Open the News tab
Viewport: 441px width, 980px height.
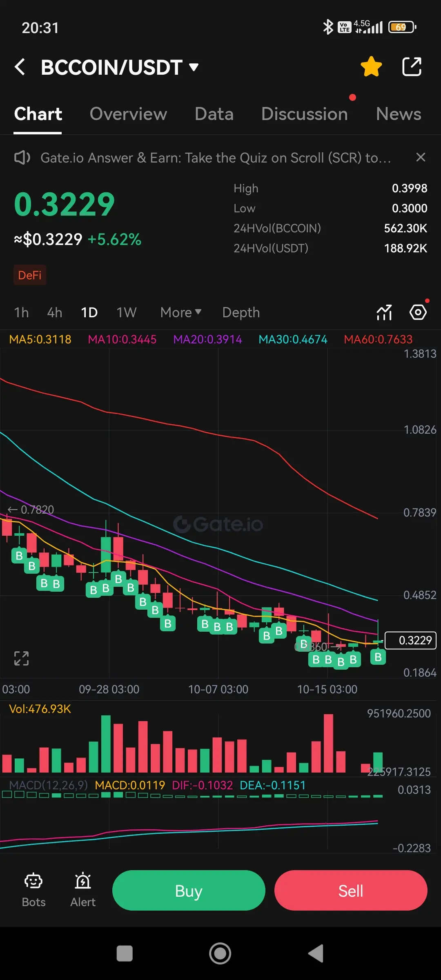tap(399, 114)
